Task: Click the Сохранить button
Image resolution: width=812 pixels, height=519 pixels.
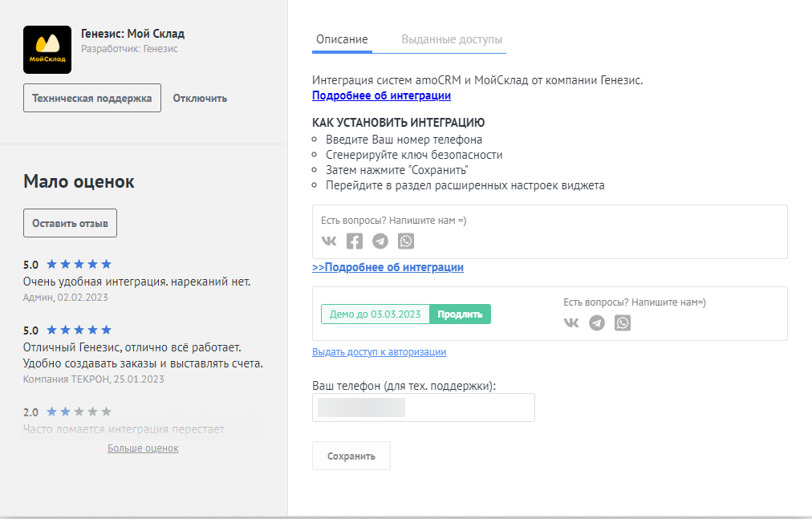Action: [351, 456]
